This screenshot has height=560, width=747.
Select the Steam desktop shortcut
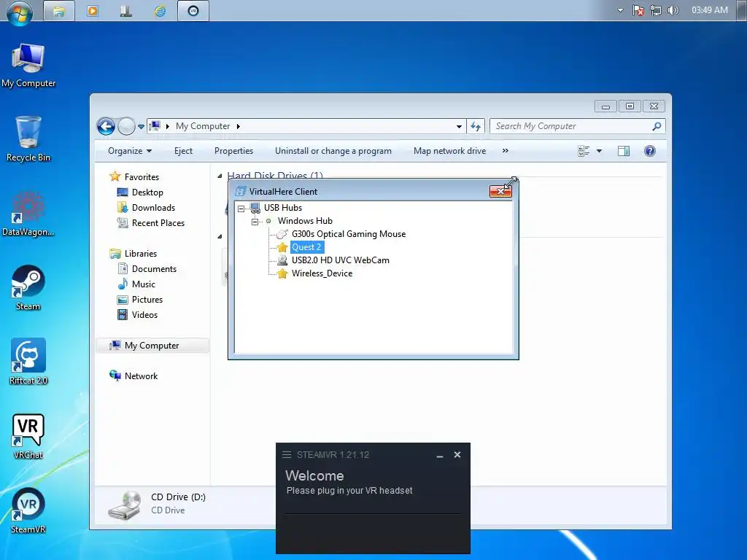click(28, 288)
